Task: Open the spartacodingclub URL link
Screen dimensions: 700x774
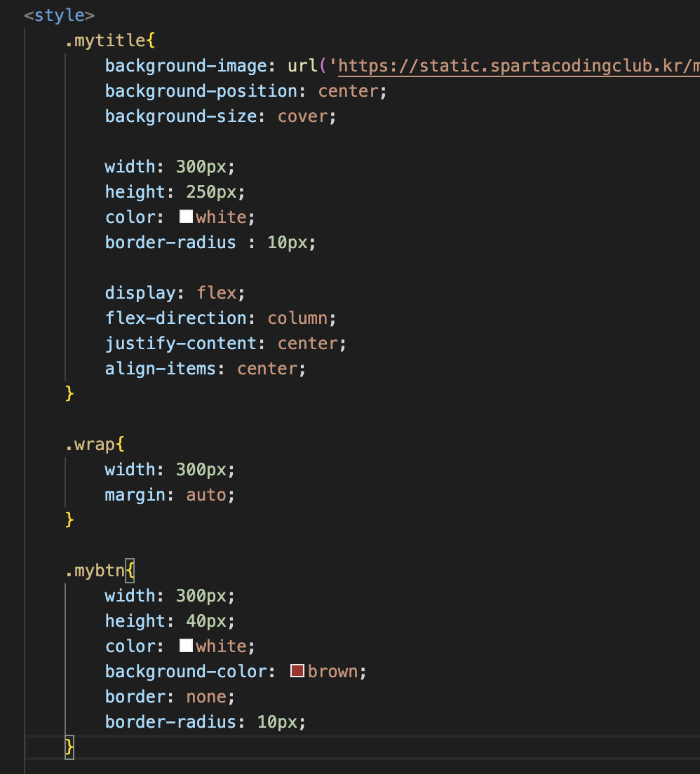Action: 519,66
